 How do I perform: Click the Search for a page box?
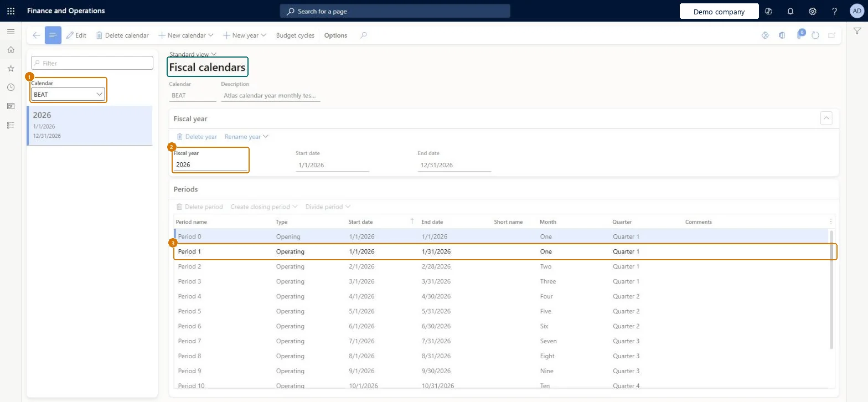395,11
